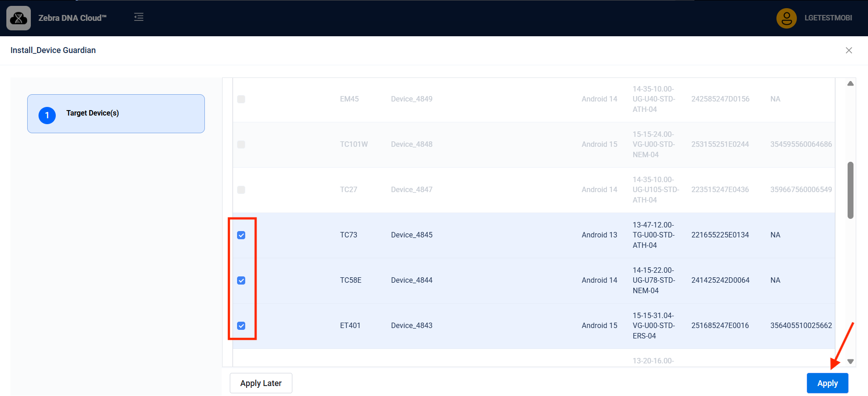
Task: Select the step 1 circle badge
Action: 47,116
